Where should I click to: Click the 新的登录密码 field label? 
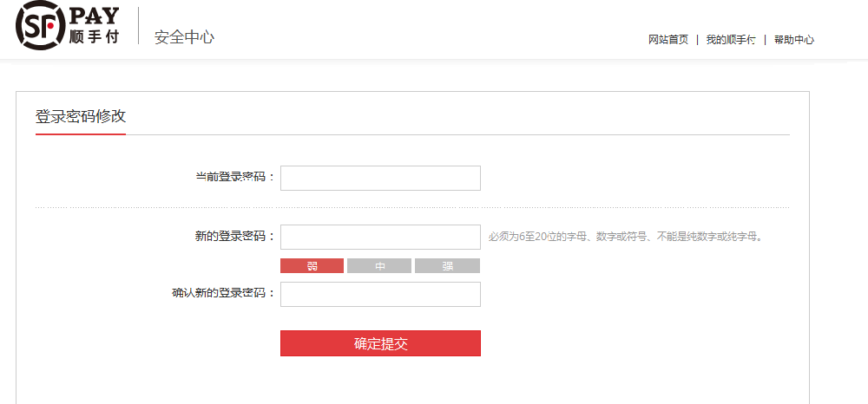click(235, 237)
